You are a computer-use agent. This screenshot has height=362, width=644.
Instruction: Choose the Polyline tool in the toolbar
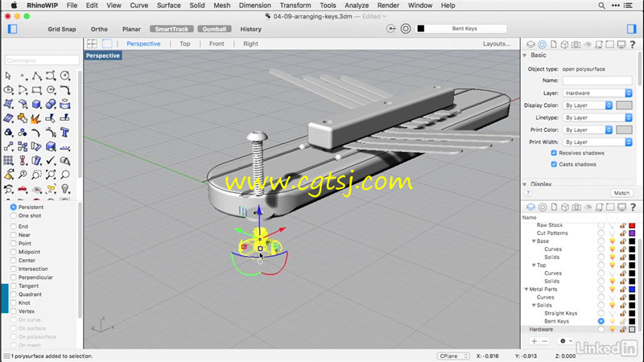pyautogui.click(x=36, y=76)
